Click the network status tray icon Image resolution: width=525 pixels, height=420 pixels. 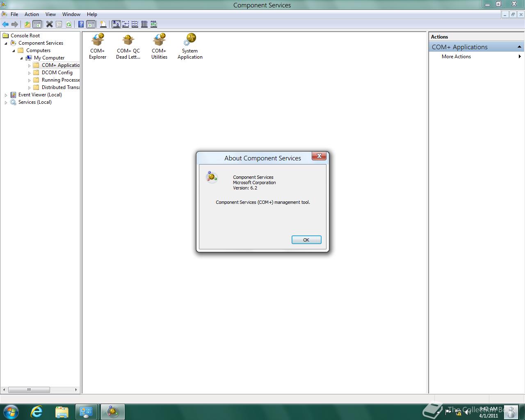pos(458,412)
